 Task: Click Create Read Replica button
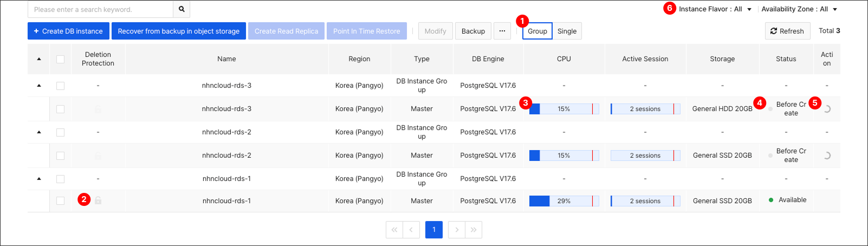[x=287, y=31]
